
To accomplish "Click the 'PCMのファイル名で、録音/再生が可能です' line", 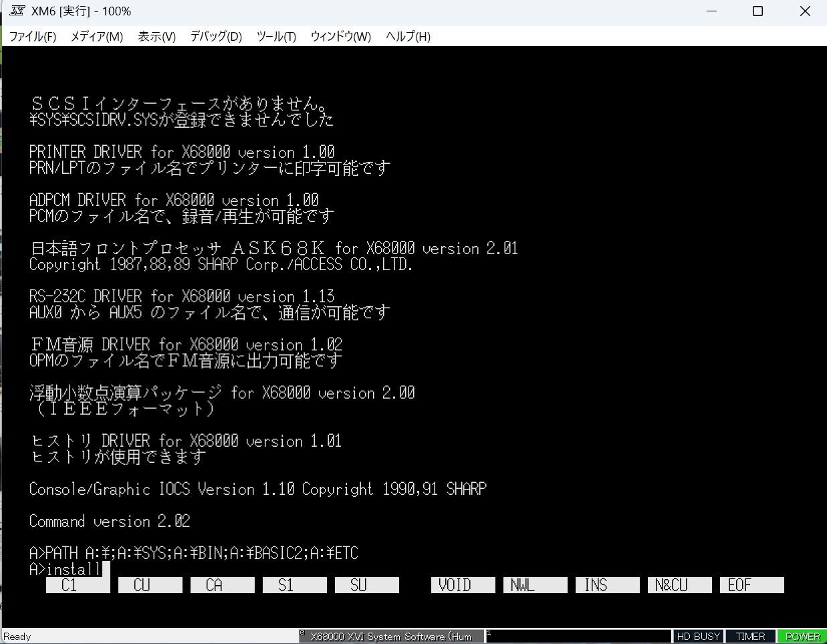I will click(182, 216).
